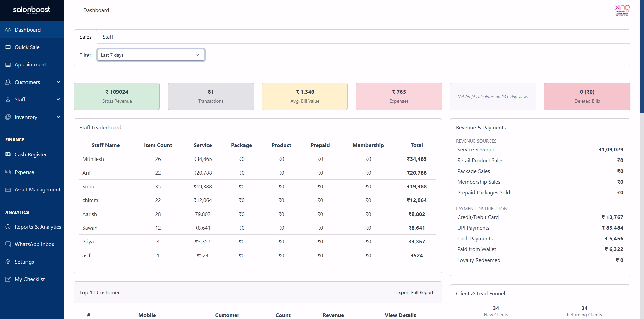Viewport: 644px width, 319px height.
Task: Click the Cash Register icon
Action: [x=8, y=154]
